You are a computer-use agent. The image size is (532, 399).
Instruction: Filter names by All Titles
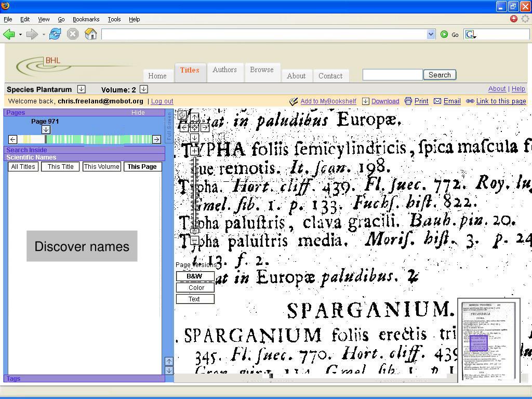tap(23, 167)
